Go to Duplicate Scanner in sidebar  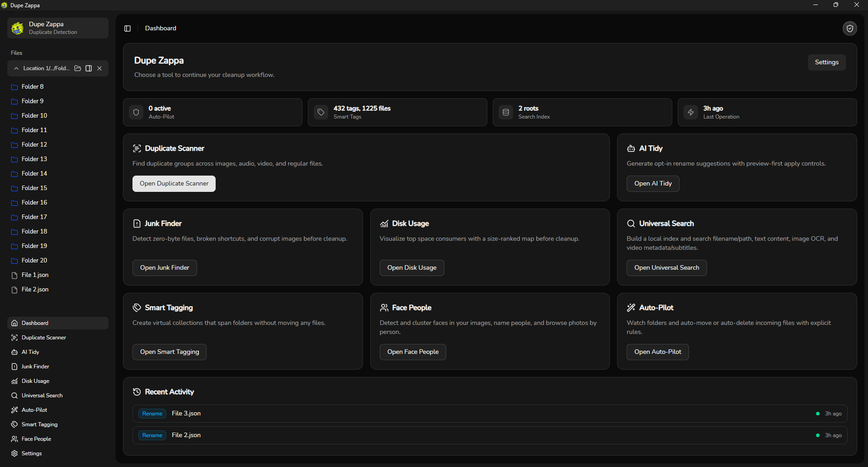pyautogui.click(x=58, y=338)
